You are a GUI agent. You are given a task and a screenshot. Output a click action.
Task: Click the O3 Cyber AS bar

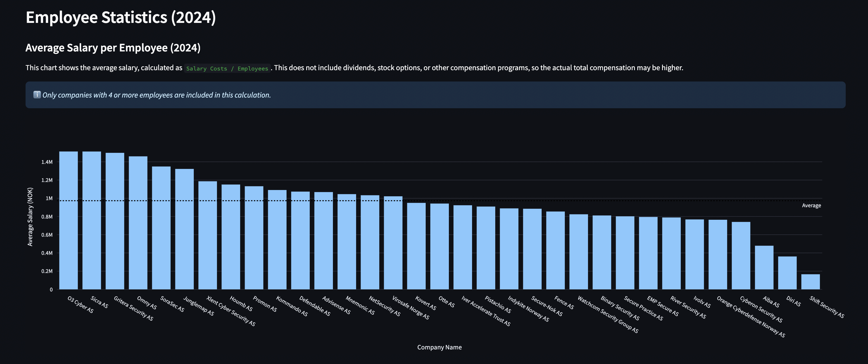pyautogui.click(x=68, y=220)
